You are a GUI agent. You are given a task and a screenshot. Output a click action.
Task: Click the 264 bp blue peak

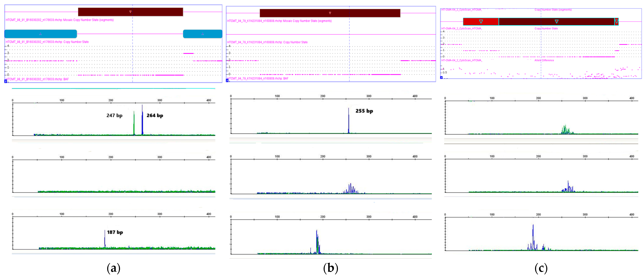(x=142, y=121)
